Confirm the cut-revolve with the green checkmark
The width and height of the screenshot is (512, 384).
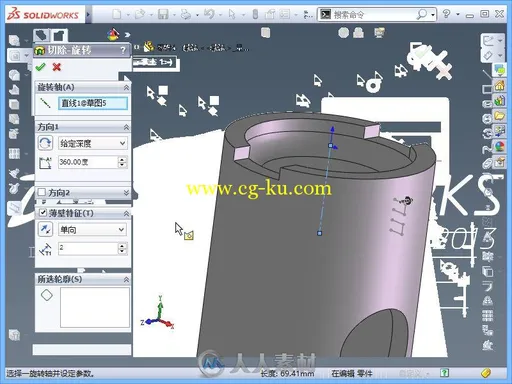40,67
